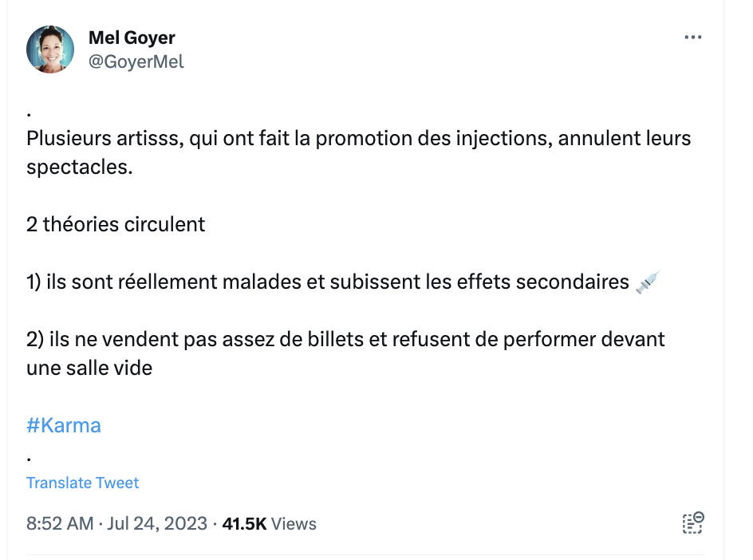This screenshot has height=560, width=753.
Task: Click the leading dot above the tweet text
Action: coord(30,114)
